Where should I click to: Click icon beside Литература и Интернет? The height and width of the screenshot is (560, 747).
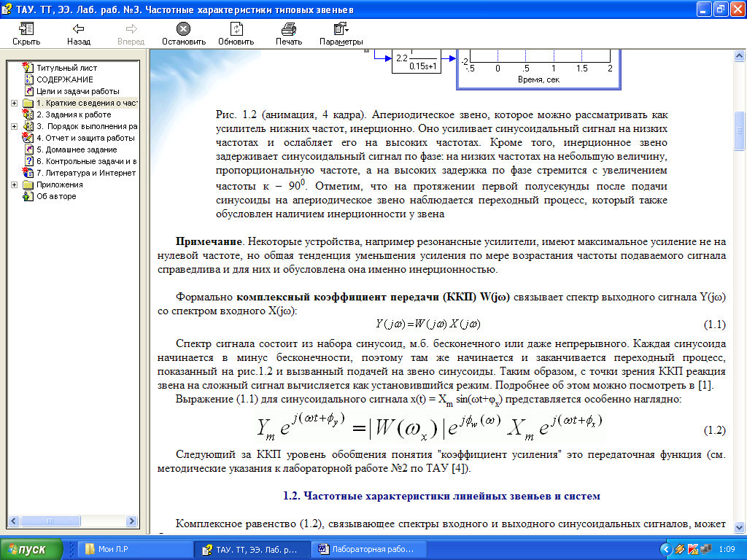click(28, 172)
